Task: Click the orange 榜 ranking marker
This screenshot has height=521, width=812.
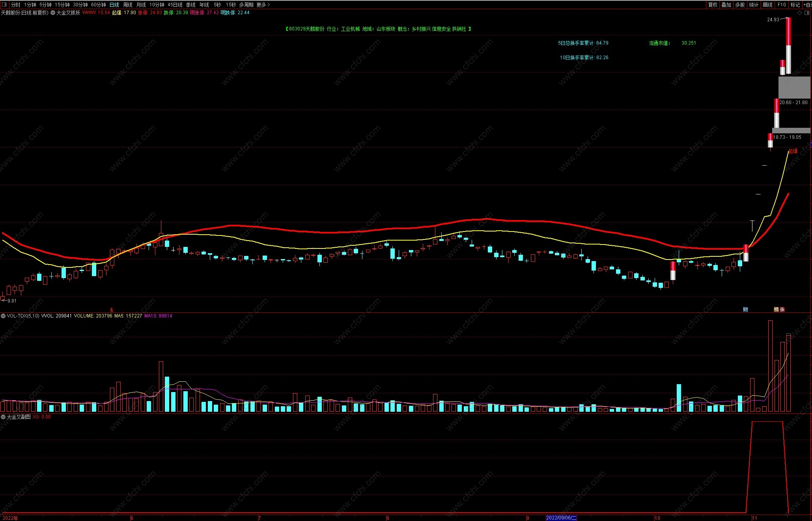Action: pyautogui.click(x=776, y=310)
